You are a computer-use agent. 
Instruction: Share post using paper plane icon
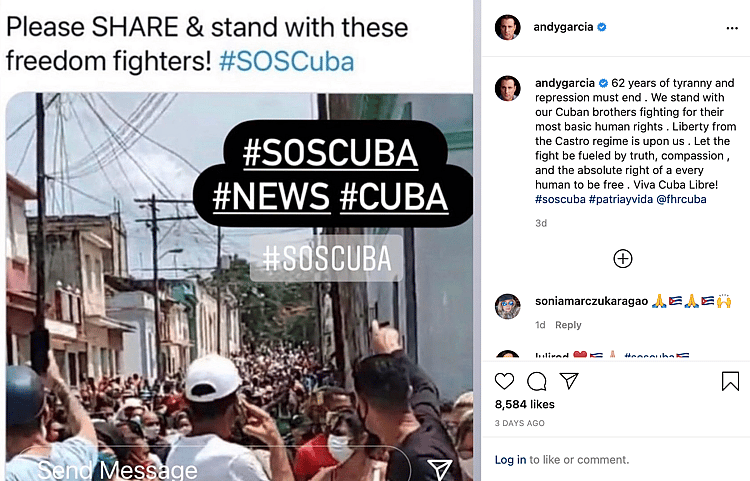click(569, 381)
